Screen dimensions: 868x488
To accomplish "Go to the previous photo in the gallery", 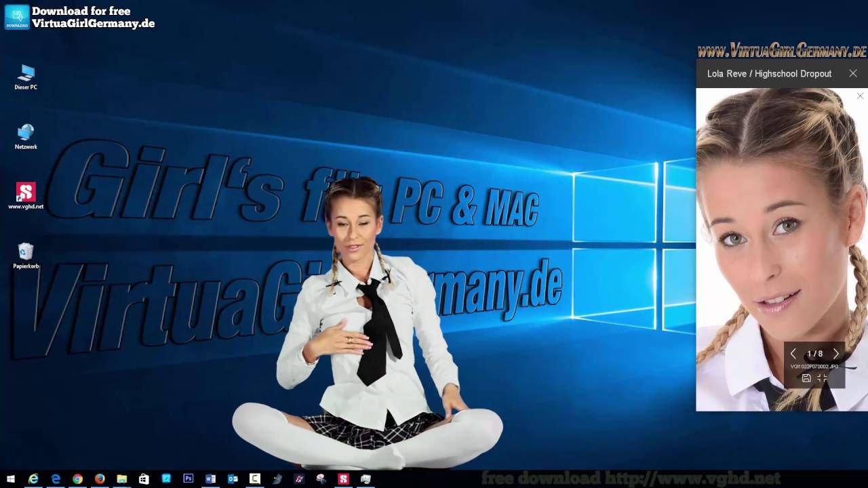I will [793, 354].
